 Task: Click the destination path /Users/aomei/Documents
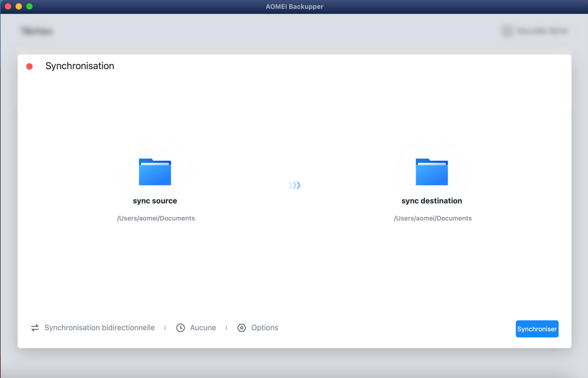433,218
